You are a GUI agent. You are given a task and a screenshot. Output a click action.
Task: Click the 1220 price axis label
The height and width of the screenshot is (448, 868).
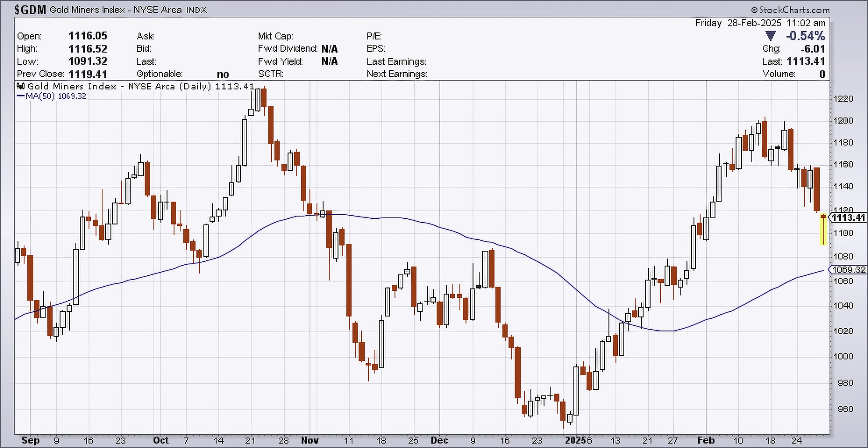[843, 99]
